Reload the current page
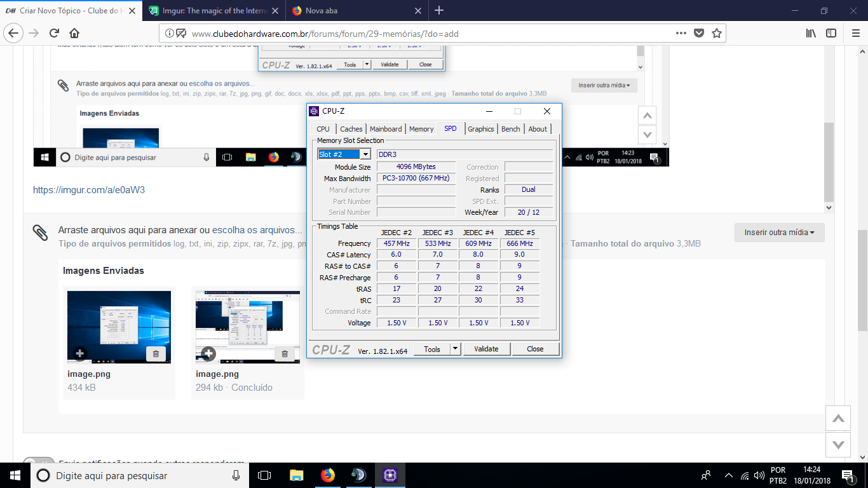 tap(54, 33)
